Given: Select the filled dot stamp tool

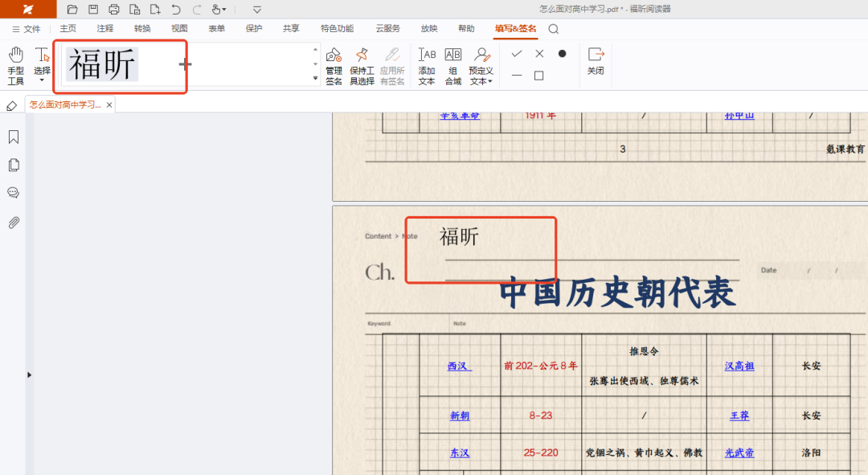Looking at the screenshot, I should coord(562,54).
